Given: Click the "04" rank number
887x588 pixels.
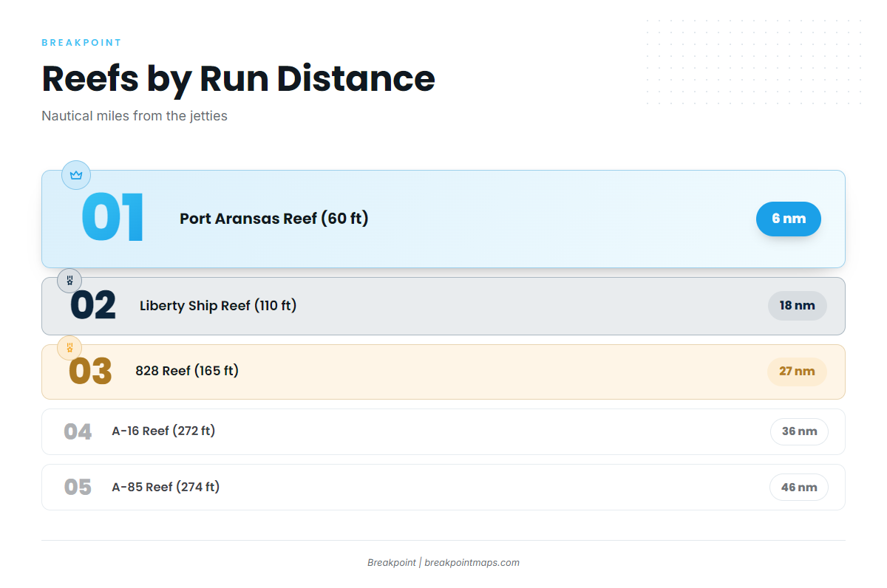Looking at the screenshot, I should (78, 431).
